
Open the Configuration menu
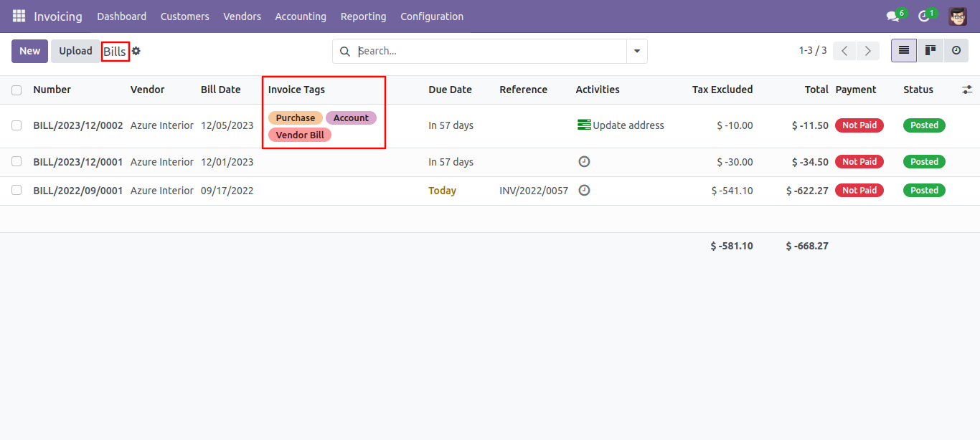tap(432, 16)
